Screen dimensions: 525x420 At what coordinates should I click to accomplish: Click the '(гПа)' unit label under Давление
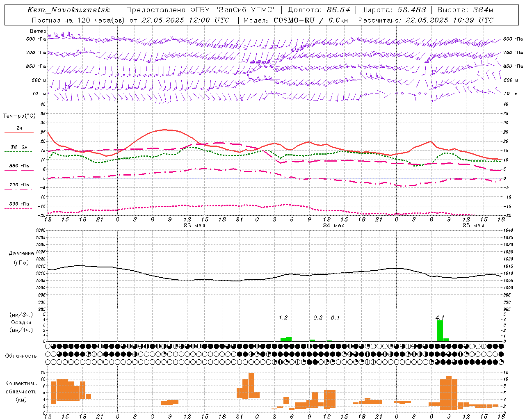coord(21,262)
